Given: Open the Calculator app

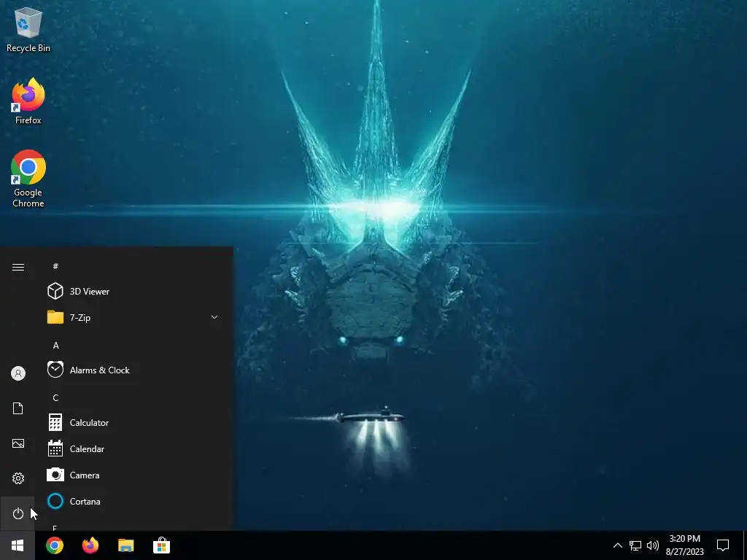Looking at the screenshot, I should tap(134, 422).
